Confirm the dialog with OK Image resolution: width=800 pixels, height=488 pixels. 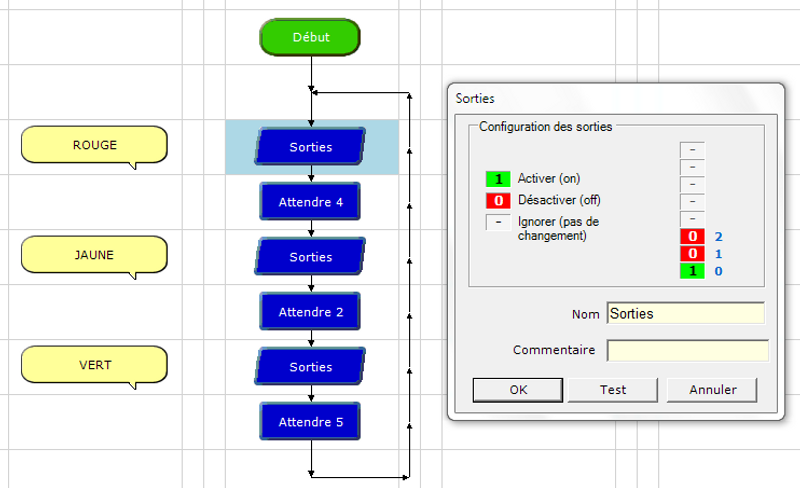(x=518, y=390)
